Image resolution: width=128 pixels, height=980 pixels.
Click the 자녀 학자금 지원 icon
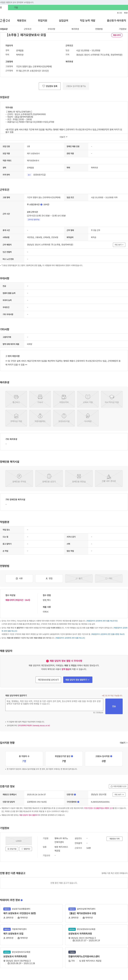112,399
